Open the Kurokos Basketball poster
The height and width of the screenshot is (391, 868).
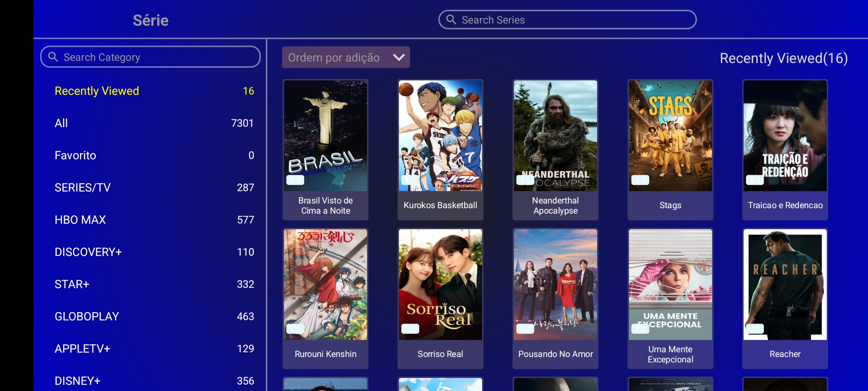pyautogui.click(x=440, y=136)
